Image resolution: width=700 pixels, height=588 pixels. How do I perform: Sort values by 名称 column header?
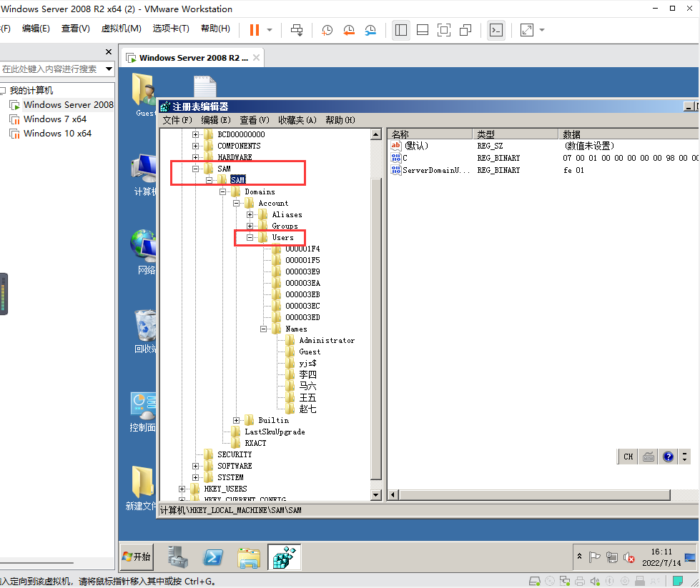(430, 134)
